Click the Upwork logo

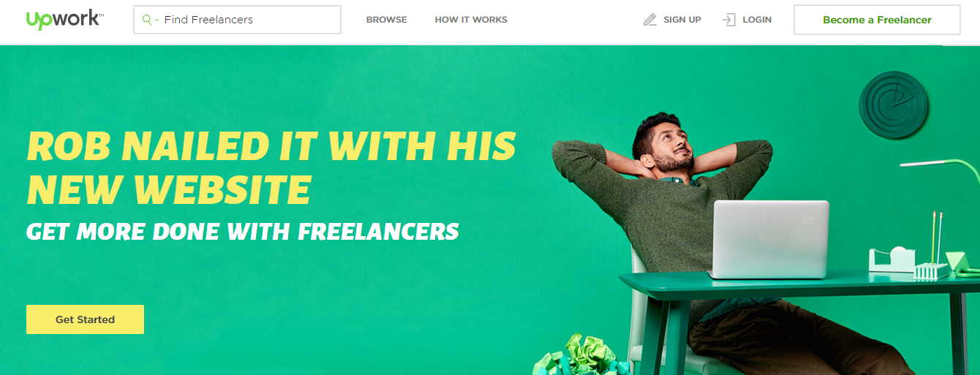click(x=64, y=20)
